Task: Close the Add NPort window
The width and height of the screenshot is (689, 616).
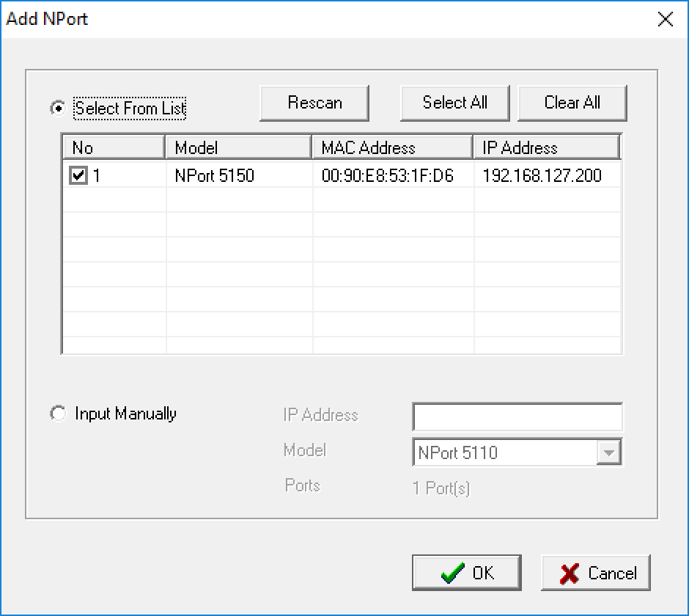Action: (666, 19)
